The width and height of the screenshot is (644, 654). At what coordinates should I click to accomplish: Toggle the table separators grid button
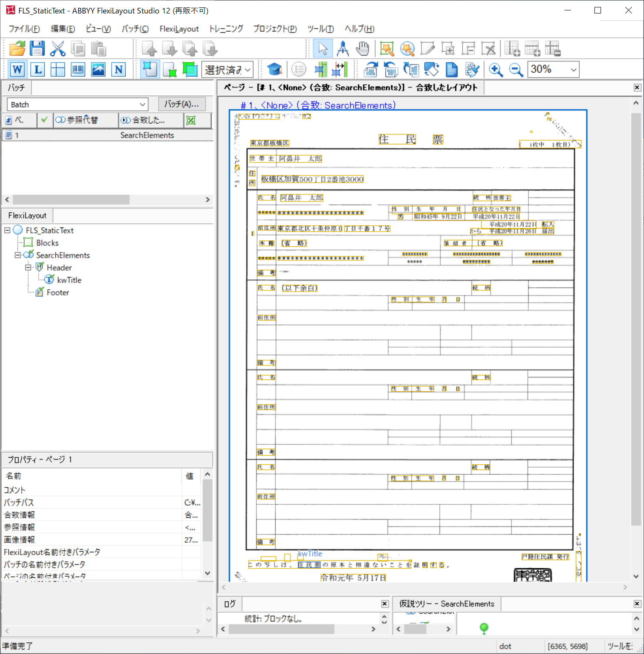pos(57,69)
